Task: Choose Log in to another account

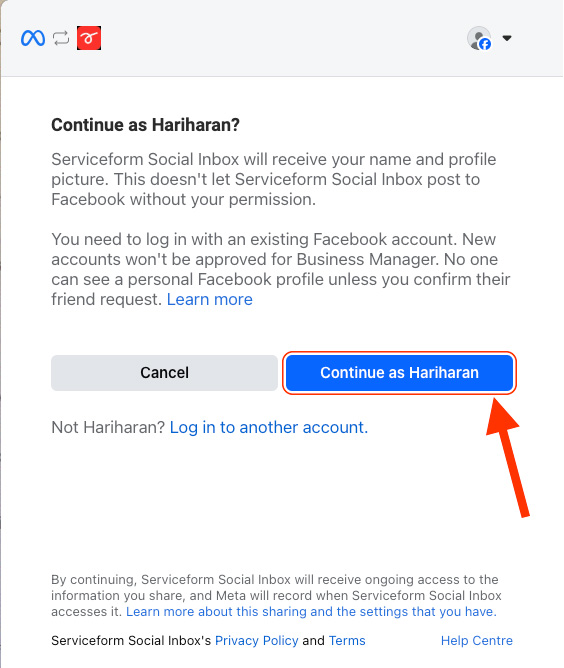Action: click(269, 427)
